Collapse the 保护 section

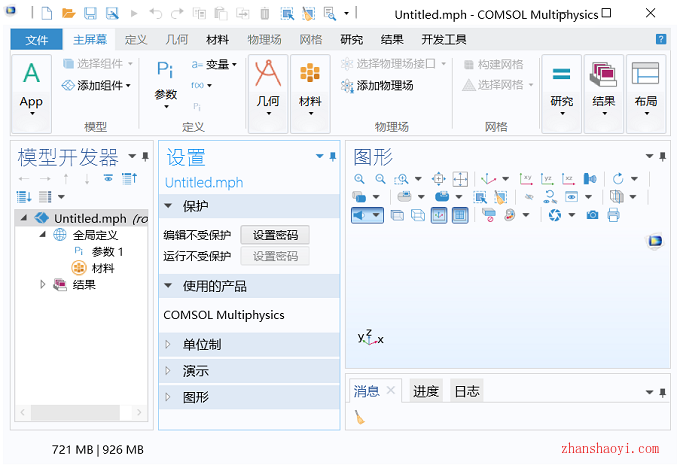coord(168,206)
